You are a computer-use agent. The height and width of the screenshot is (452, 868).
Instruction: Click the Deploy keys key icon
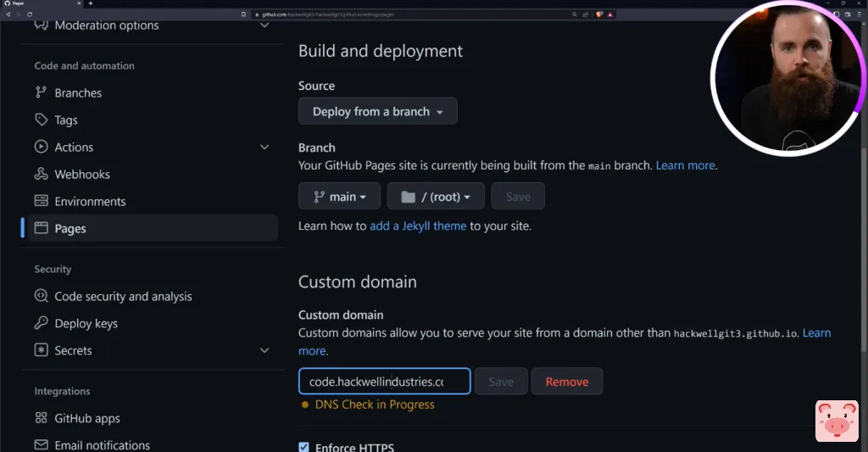pos(41,324)
